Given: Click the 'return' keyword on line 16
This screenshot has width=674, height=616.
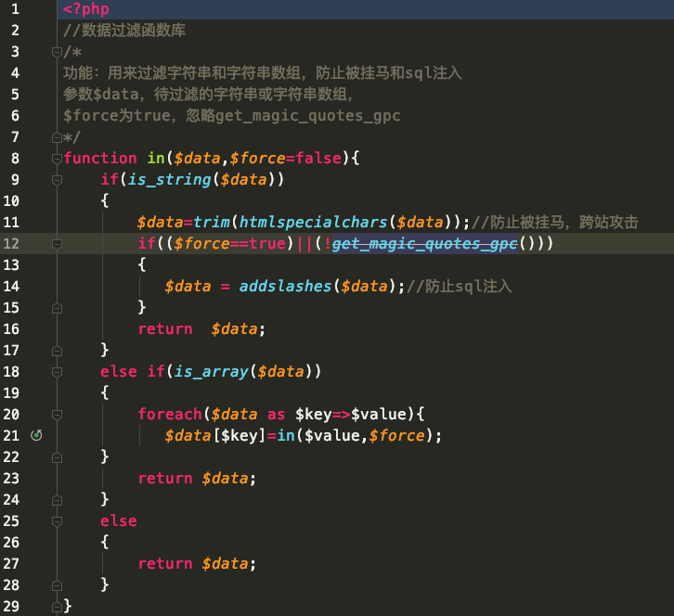Looking at the screenshot, I should tap(165, 329).
